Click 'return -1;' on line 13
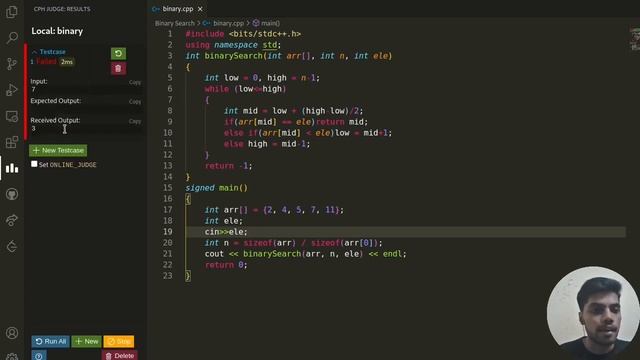 click(x=229, y=166)
